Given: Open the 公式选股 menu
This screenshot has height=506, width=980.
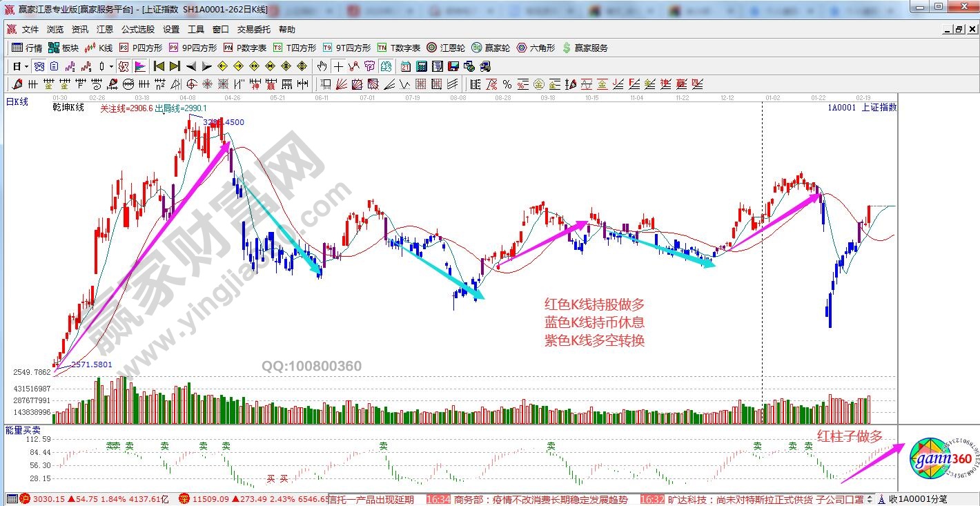Looking at the screenshot, I should 138,30.
